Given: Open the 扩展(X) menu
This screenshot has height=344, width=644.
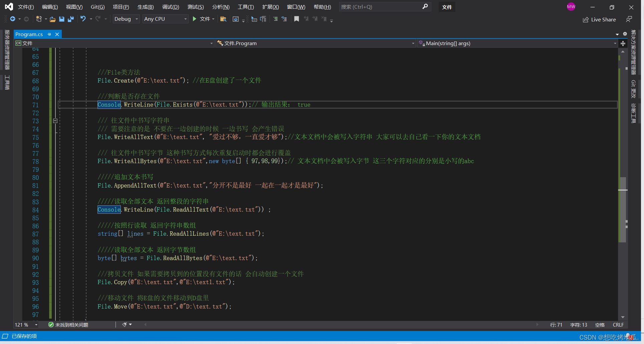Looking at the screenshot, I should click(x=270, y=7).
